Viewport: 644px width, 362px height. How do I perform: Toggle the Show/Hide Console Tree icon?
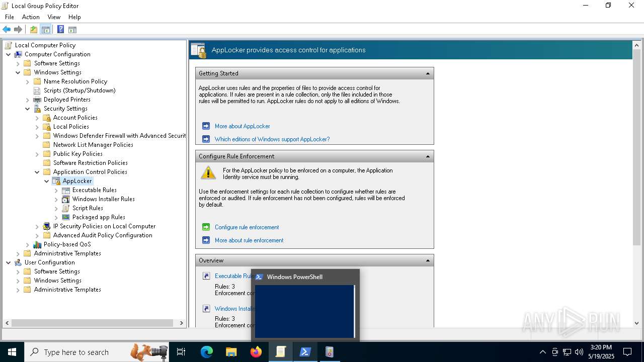46,30
